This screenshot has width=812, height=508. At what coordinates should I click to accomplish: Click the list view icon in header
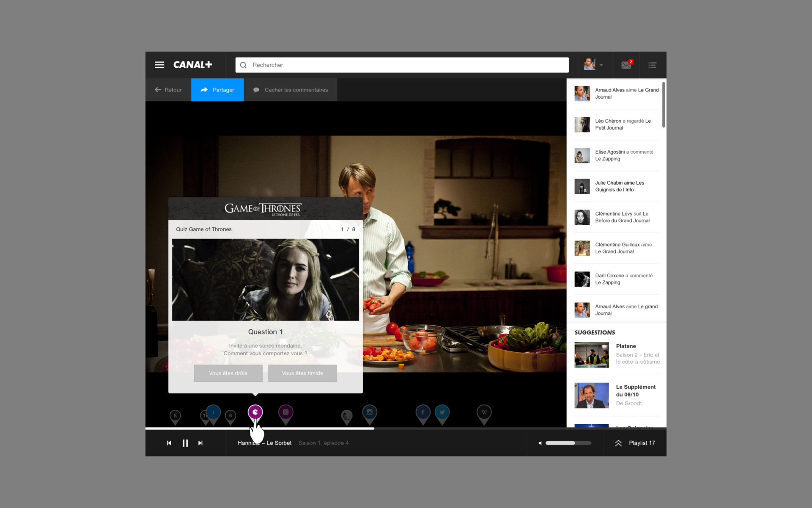653,65
